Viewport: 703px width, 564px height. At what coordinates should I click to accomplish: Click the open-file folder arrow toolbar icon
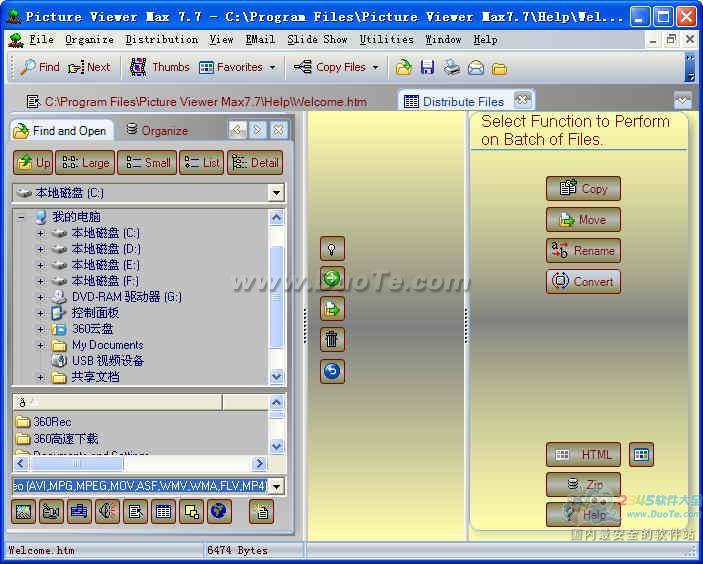(404, 67)
